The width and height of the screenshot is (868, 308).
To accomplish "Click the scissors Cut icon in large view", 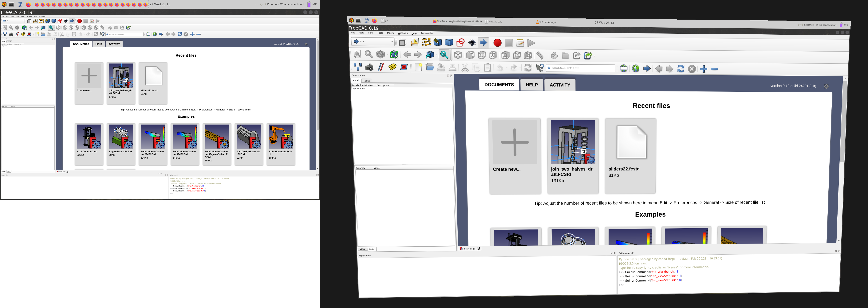I will point(465,68).
